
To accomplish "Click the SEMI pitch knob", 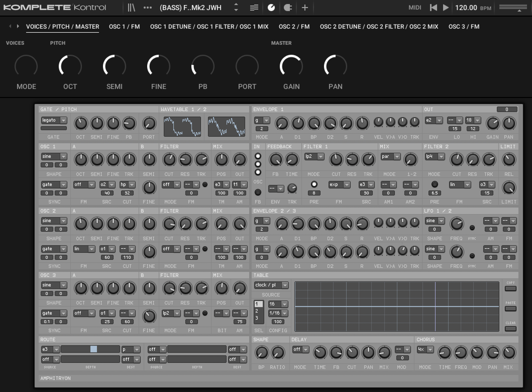I will 114,66.
